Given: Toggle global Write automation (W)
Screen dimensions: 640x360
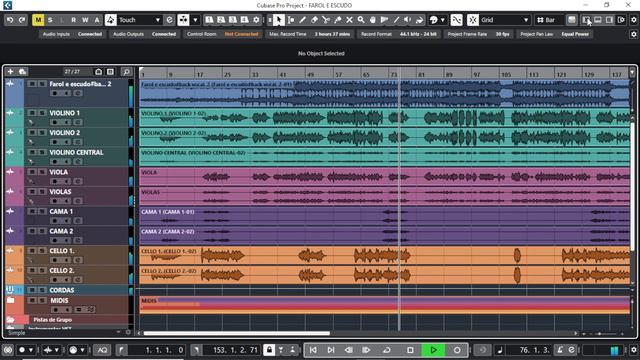Looking at the screenshot, I should point(85,20).
